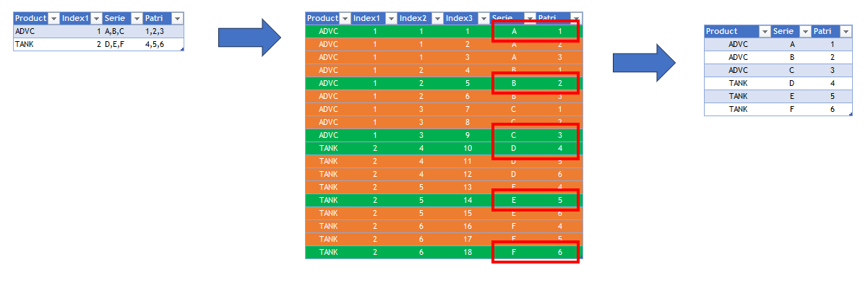This screenshot has width=868, height=283.
Task: Select Index3 cell 10 in middle table
Action: [x=467, y=148]
